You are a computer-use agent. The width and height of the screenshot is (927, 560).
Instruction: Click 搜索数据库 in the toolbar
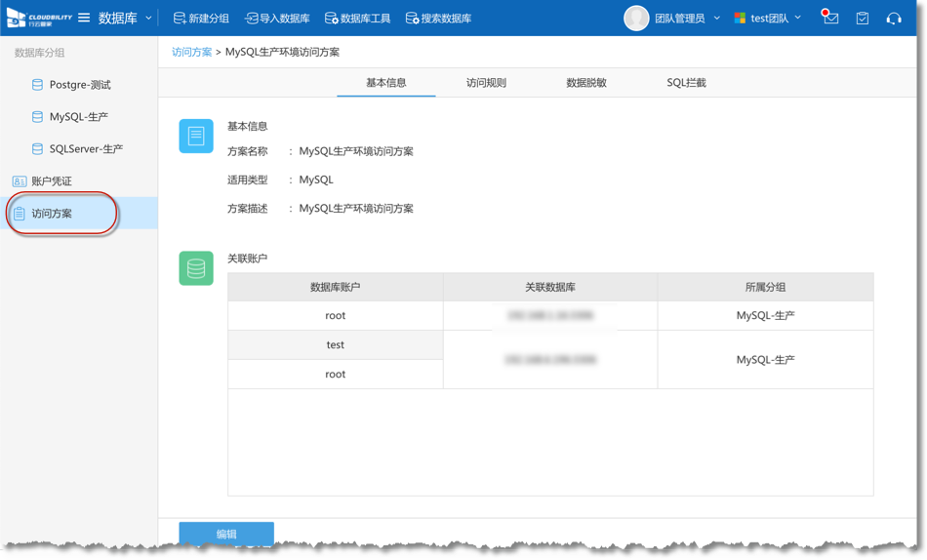(438, 19)
